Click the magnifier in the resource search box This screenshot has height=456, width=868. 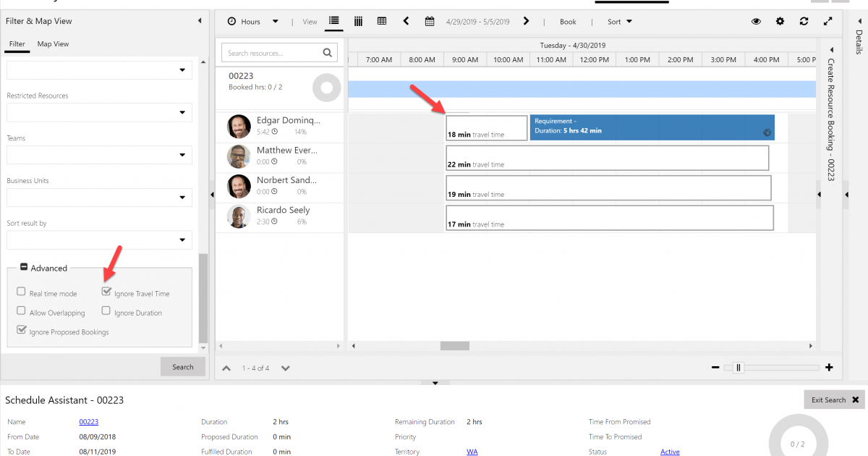pos(327,52)
